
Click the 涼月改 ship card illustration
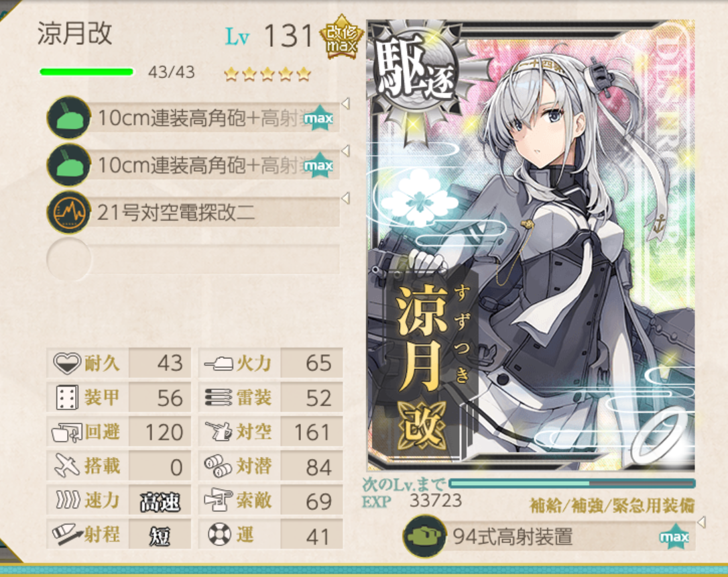tap(531, 246)
